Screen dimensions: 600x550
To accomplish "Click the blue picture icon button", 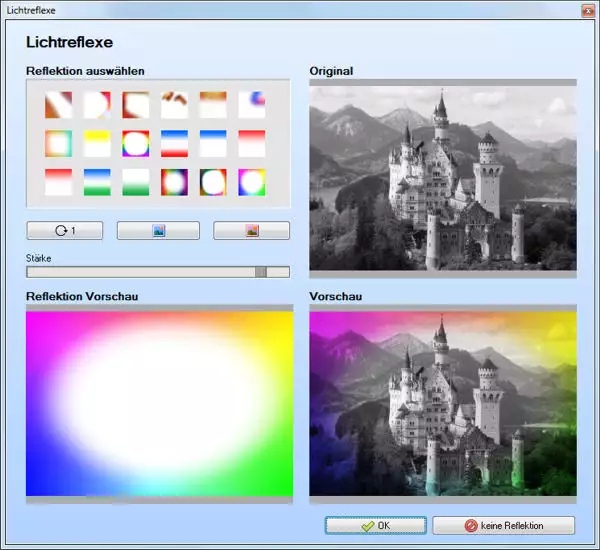I will coord(158,231).
